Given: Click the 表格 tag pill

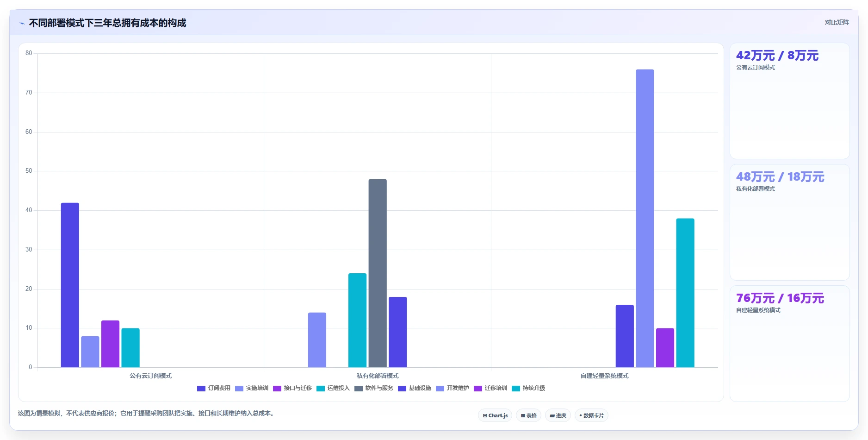Looking at the screenshot, I should [528, 415].
